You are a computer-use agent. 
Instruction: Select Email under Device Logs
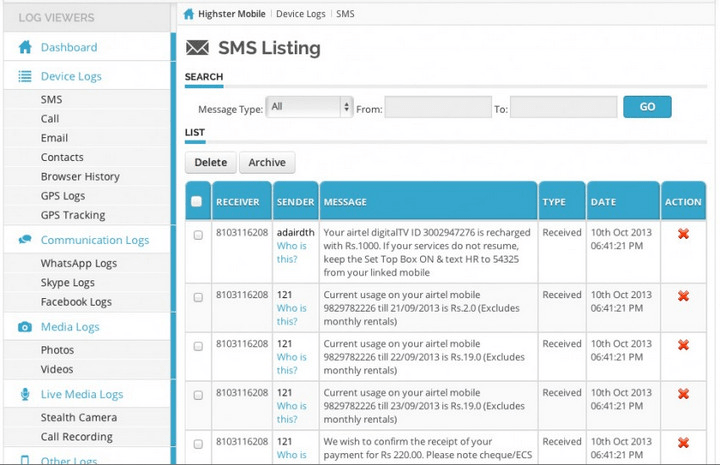[54, 138]
